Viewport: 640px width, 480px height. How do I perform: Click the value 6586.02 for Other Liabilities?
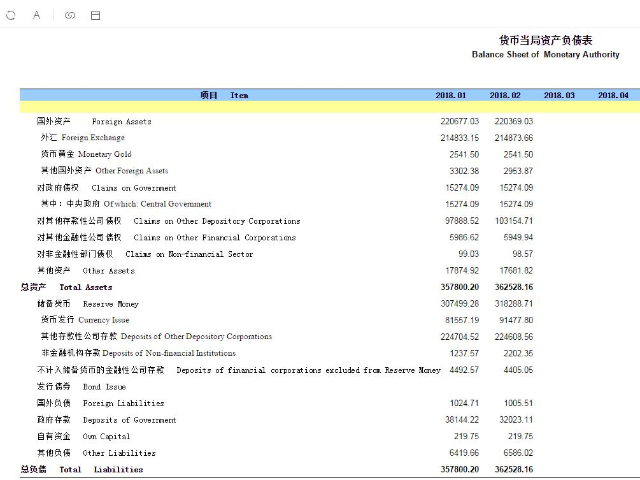[x=518, y=453]
